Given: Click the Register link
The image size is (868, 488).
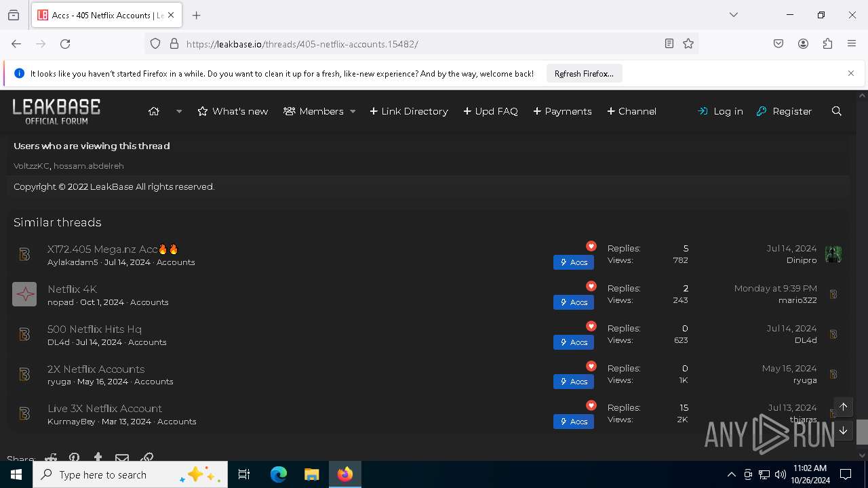Looking at the screenshot, I should coord(784,111).
